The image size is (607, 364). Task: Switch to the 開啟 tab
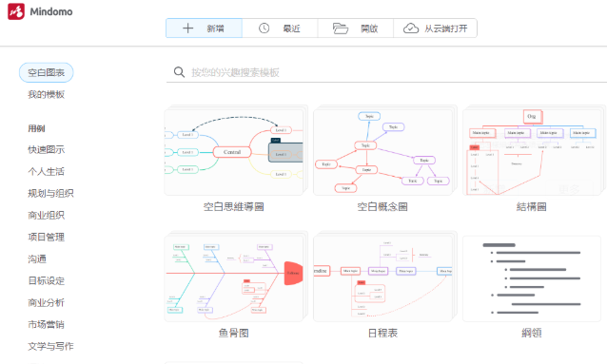pyautogui.click(x=356, y=29)
